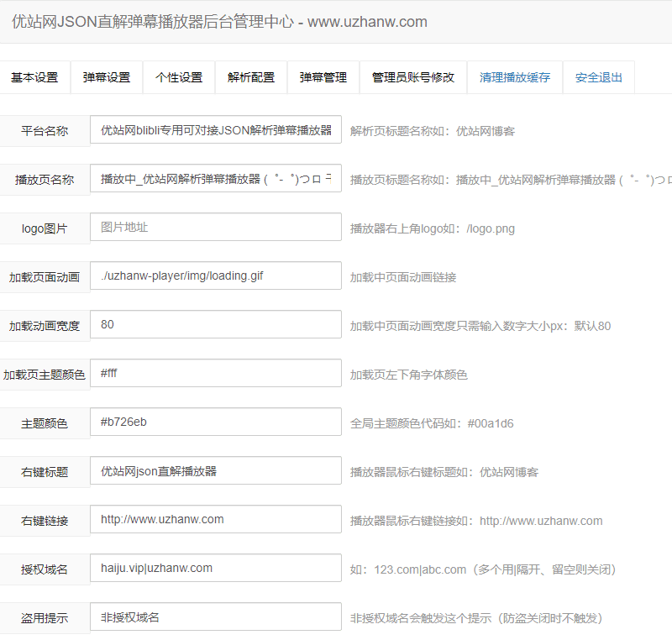Click the 安全退出 logout link
Screen dimensions: 672x640
(599, 77)
